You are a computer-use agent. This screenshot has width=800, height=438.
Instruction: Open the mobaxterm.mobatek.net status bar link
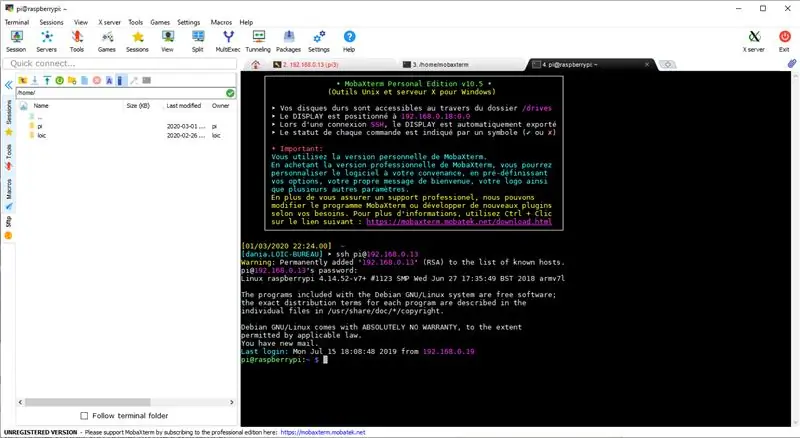point(323,432)
